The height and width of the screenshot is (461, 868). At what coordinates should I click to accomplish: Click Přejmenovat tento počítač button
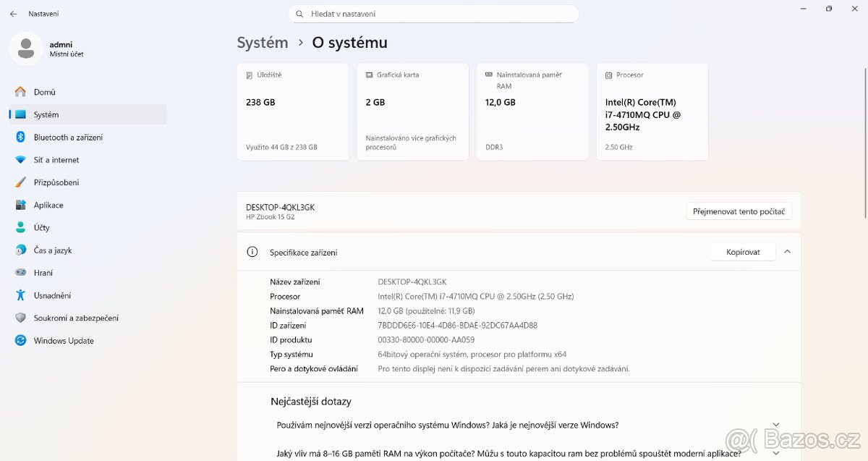[739, 211]
